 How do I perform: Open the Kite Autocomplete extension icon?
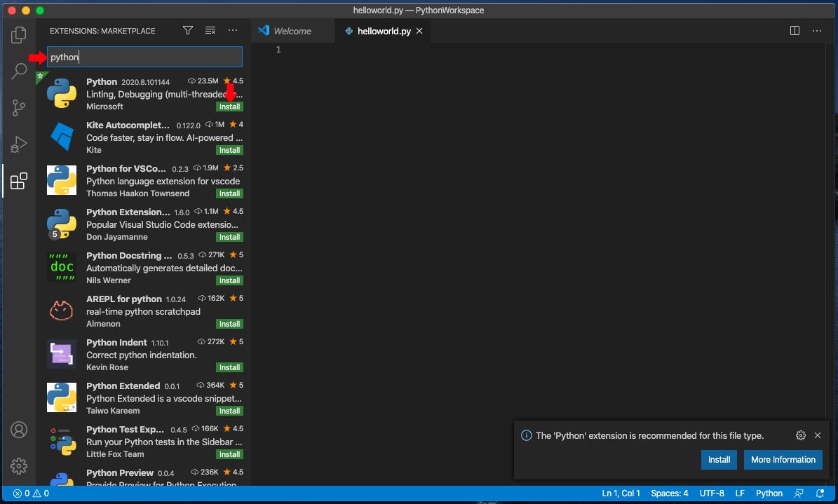[62, 137]
